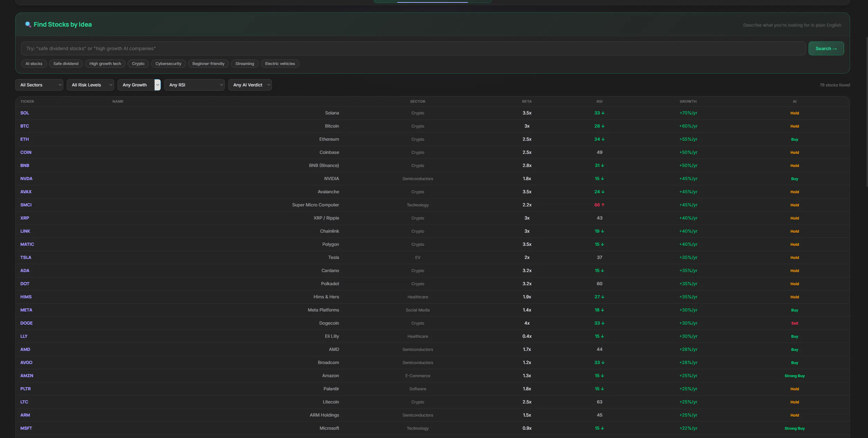This screenshot has width=868, height=438.
Task: Click the name BNB (Binance)
Action: (324, 166)
